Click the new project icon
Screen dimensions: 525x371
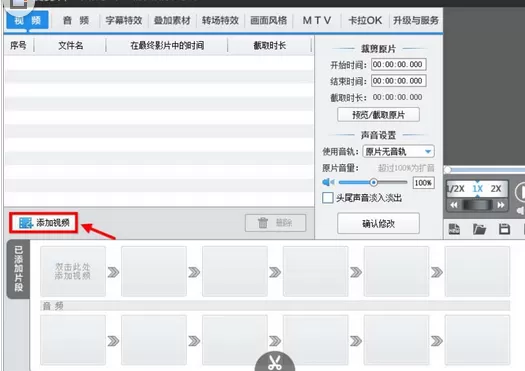coord(454,229)
